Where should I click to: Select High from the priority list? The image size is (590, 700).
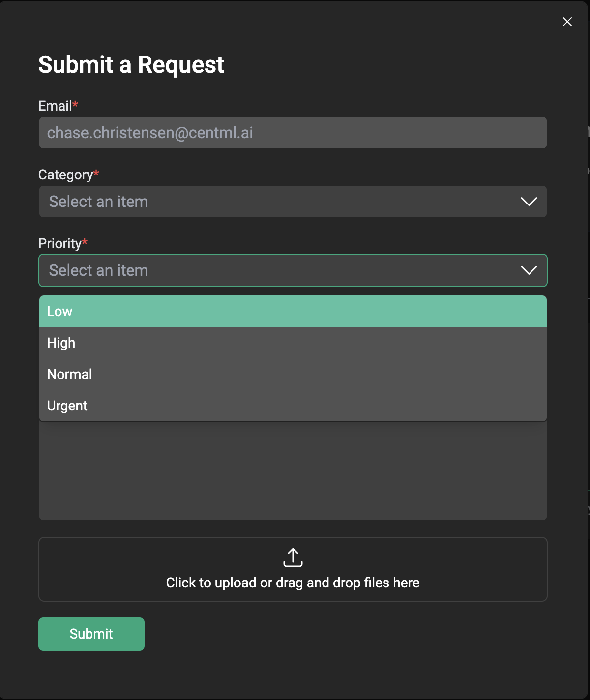(x=293, y=343)
